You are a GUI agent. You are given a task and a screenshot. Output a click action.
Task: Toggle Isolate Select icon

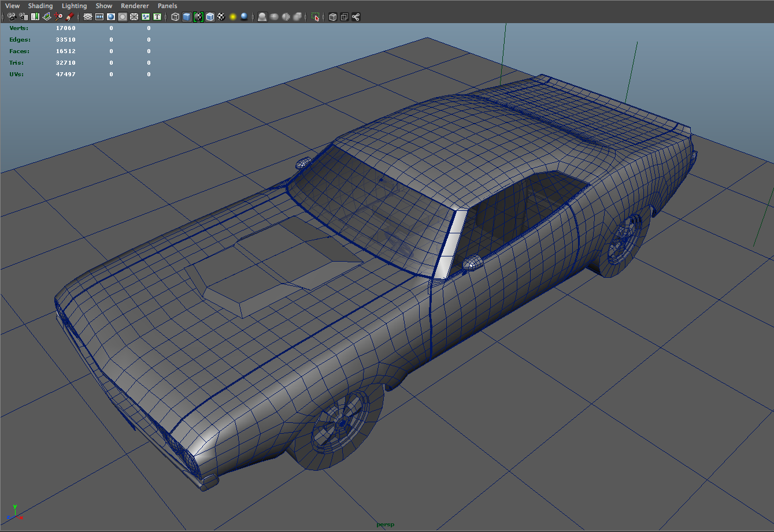(315, 17)
